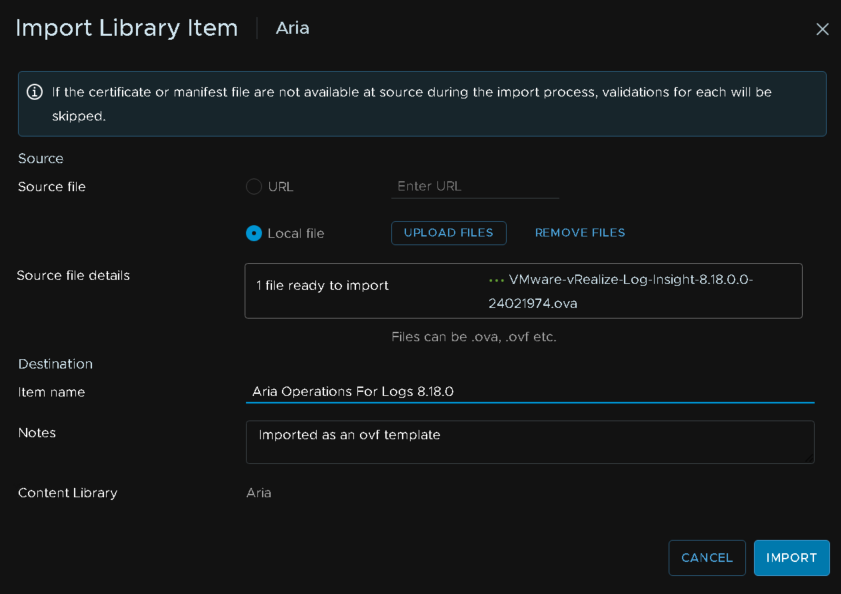Click the Destination section heading
Image resolution: width=841 pixels, height=594 pixels.
click(55, 364)
